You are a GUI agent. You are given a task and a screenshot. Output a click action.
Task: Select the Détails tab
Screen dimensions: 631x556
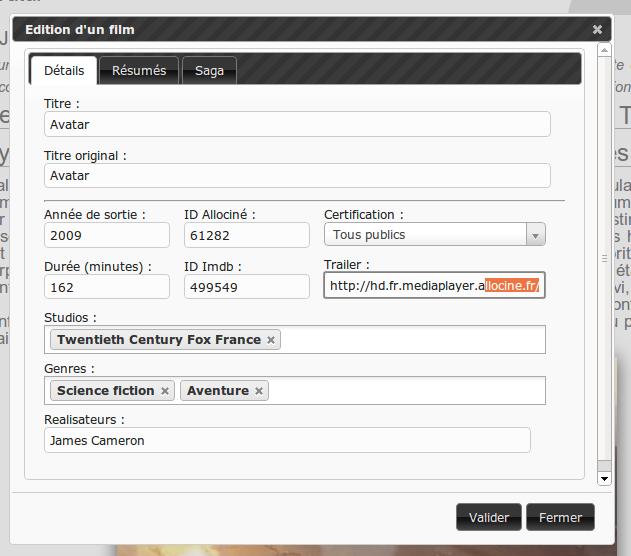pyautogui.click(x=64, y=70)
